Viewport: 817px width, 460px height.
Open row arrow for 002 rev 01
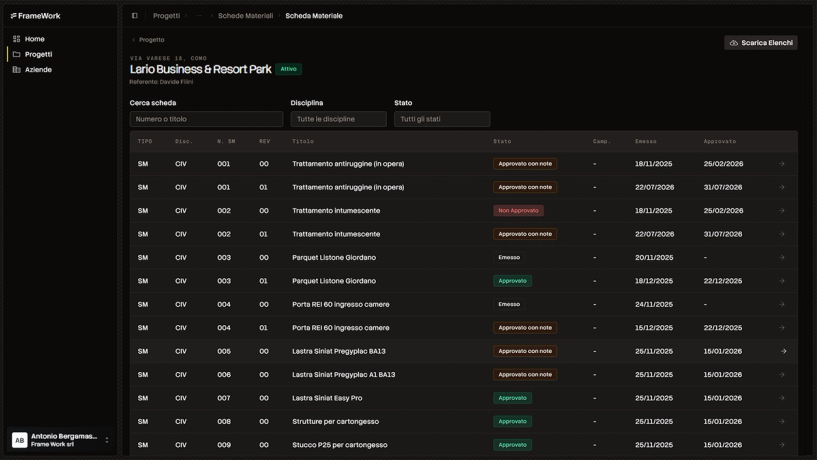(782, 234)
